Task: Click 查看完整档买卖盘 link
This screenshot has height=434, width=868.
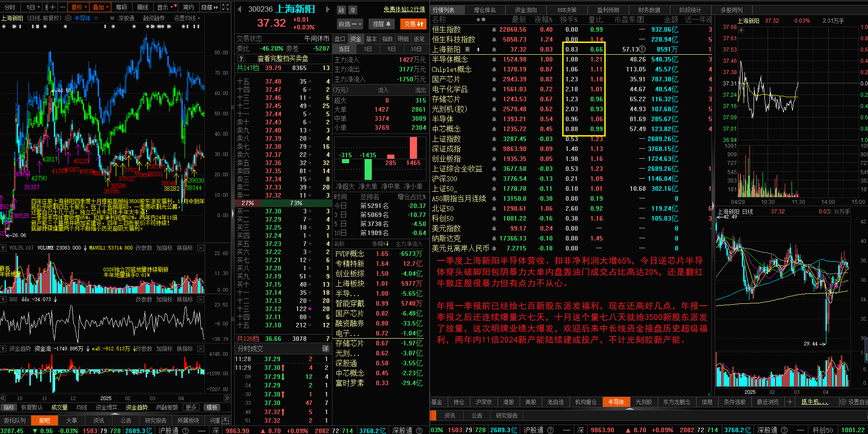Action: [x=283, y=59]
